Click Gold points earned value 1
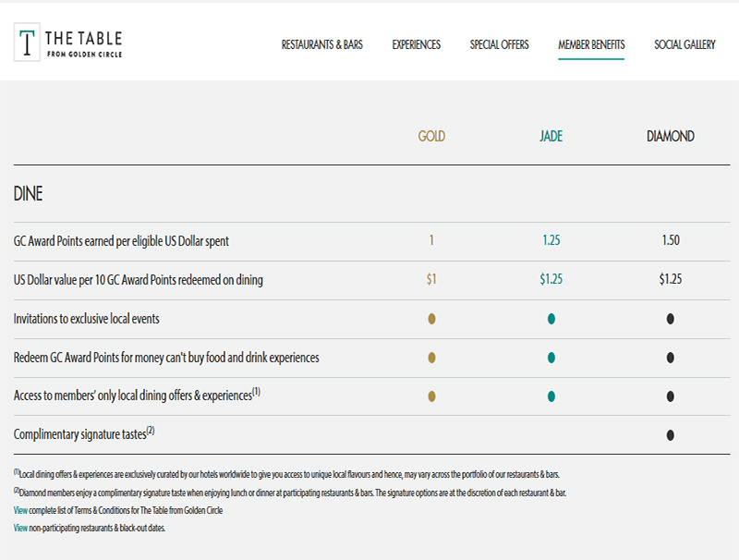Viewport: 739px width, 560px height. [x=431, y=240]
